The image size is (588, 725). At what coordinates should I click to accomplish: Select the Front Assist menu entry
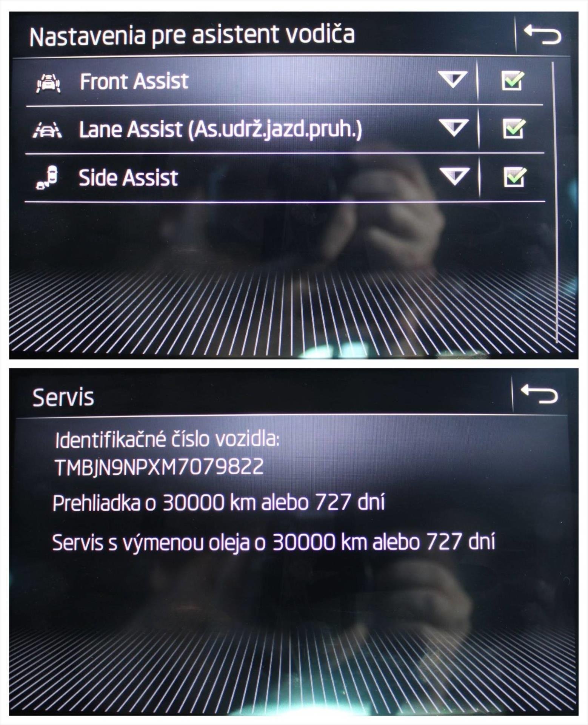coord(134,81)
